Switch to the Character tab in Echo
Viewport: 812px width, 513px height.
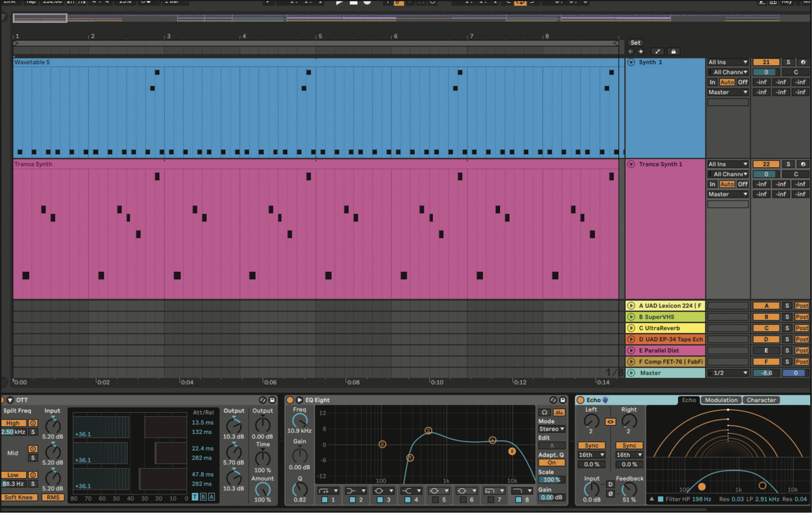(x=761, y=400)
